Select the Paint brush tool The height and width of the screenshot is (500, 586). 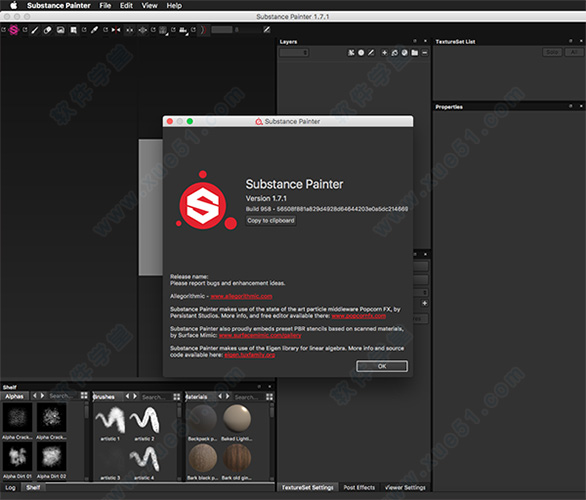35,30
